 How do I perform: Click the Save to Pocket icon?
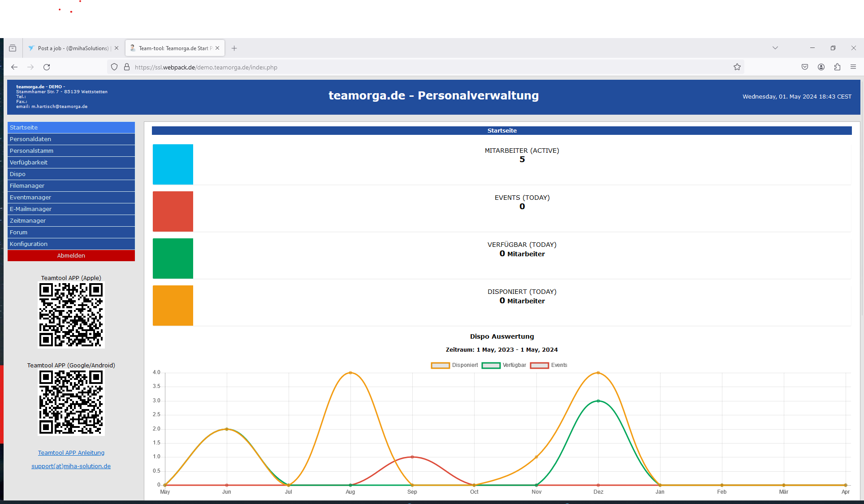click(x=805, y=67)
